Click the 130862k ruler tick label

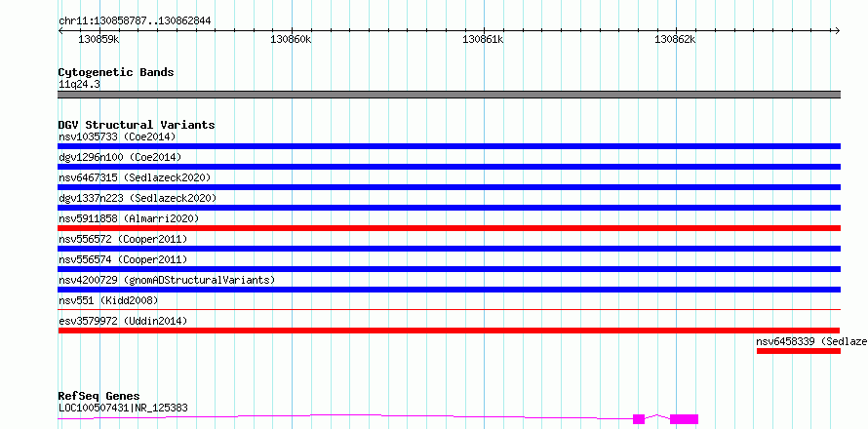pos(675,39)
